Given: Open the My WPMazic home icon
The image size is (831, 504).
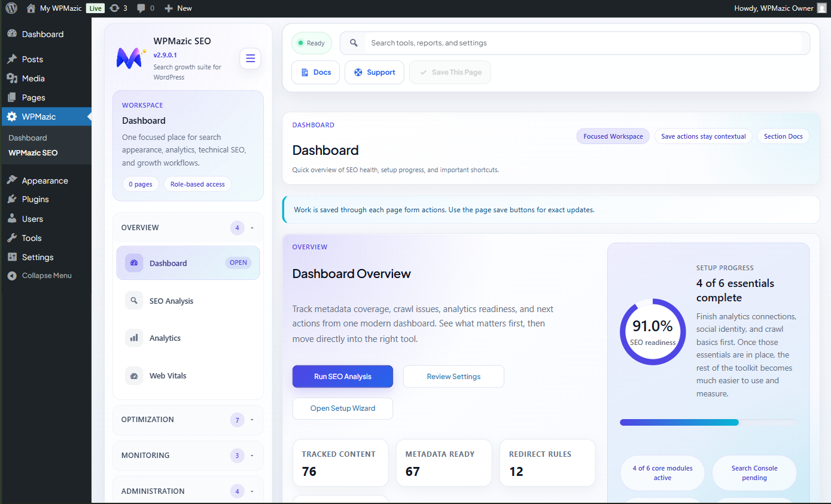Looking at the screenshot, I should pyautogui.click(x=31, y=8).
